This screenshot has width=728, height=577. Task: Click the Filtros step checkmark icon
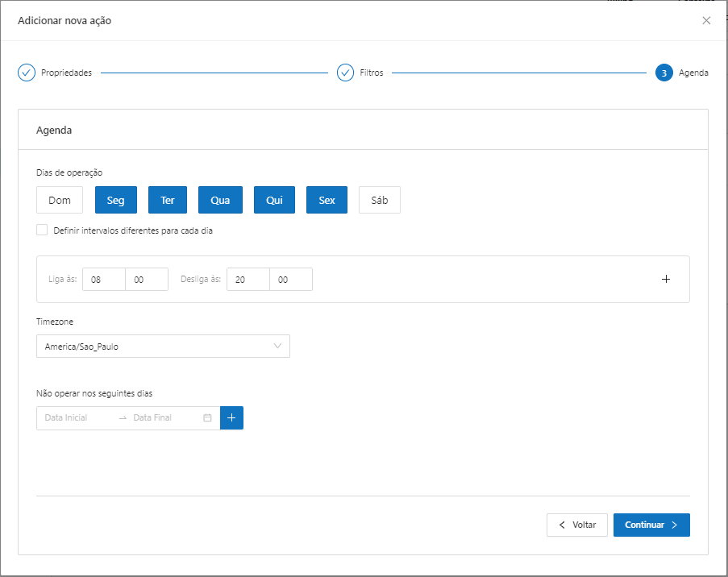tap(346, 73)
